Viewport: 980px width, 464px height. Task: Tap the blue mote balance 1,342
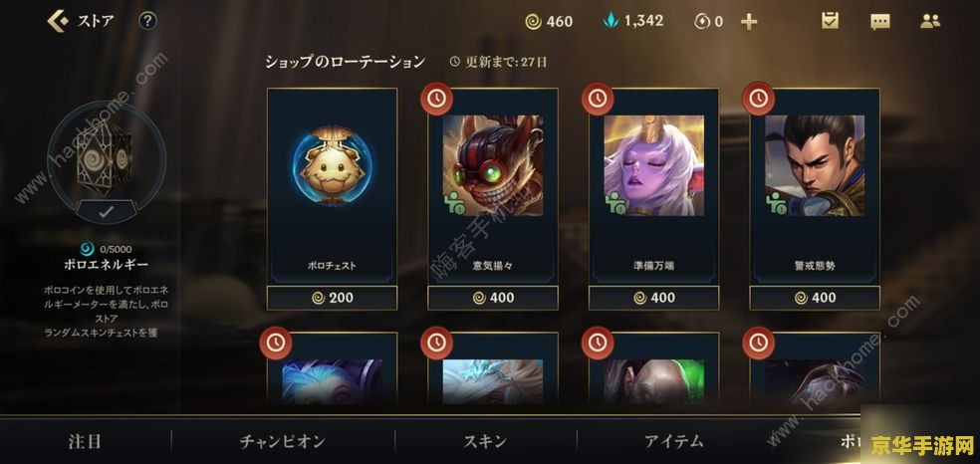pos(632,21)
